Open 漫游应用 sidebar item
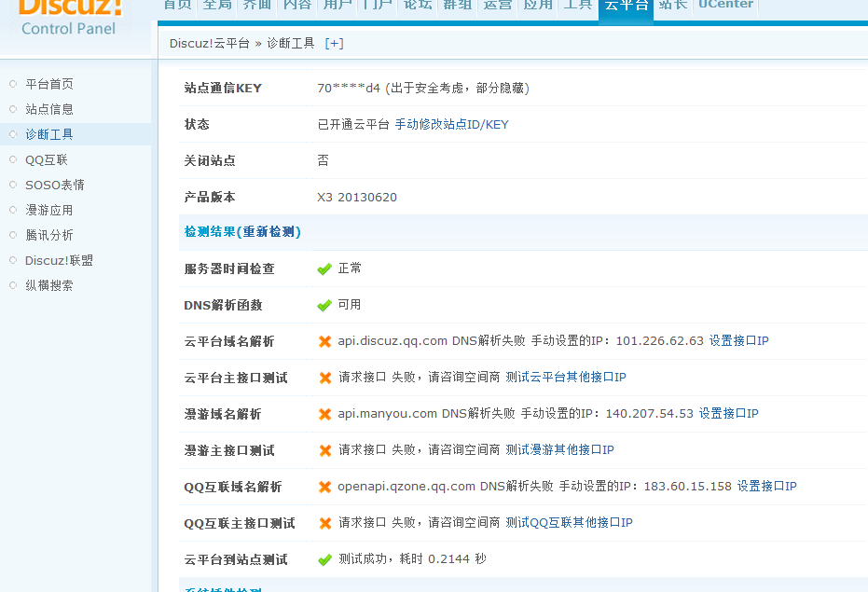Screen dimensions: 868x592 [49, 210]
